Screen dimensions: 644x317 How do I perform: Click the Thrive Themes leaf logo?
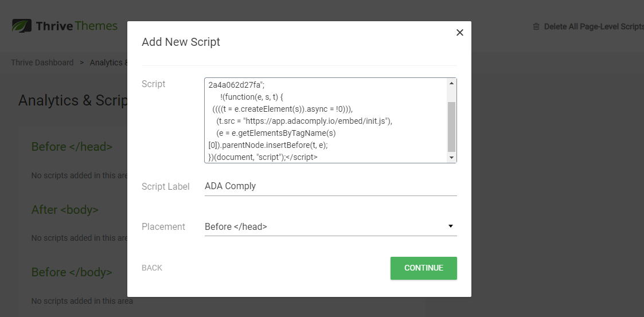coord(21,26)
